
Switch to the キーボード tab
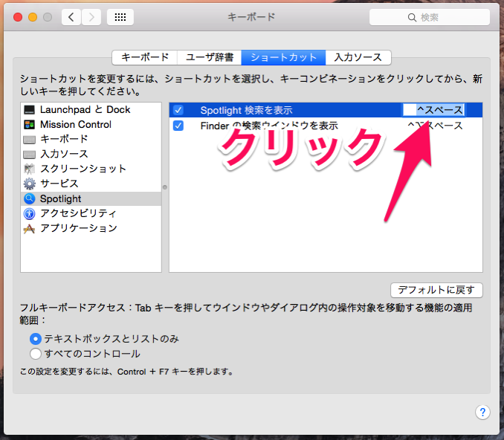[145, 57]
